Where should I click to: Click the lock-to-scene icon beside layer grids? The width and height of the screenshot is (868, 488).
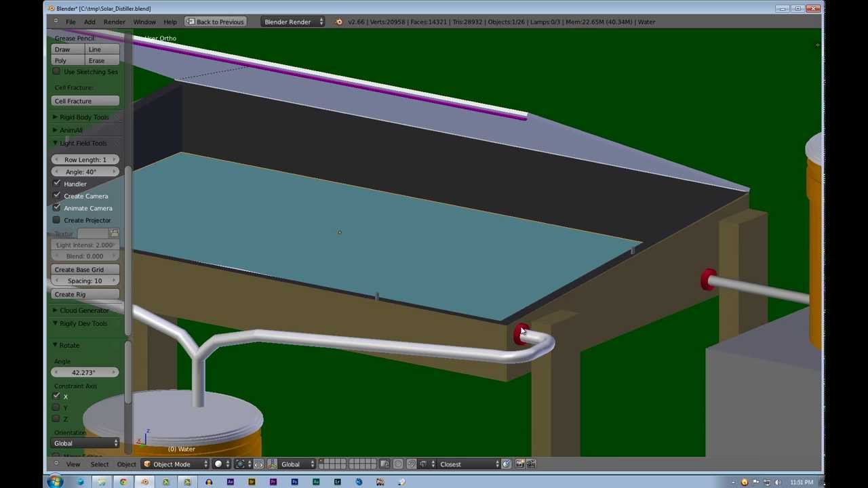point(384,464)
